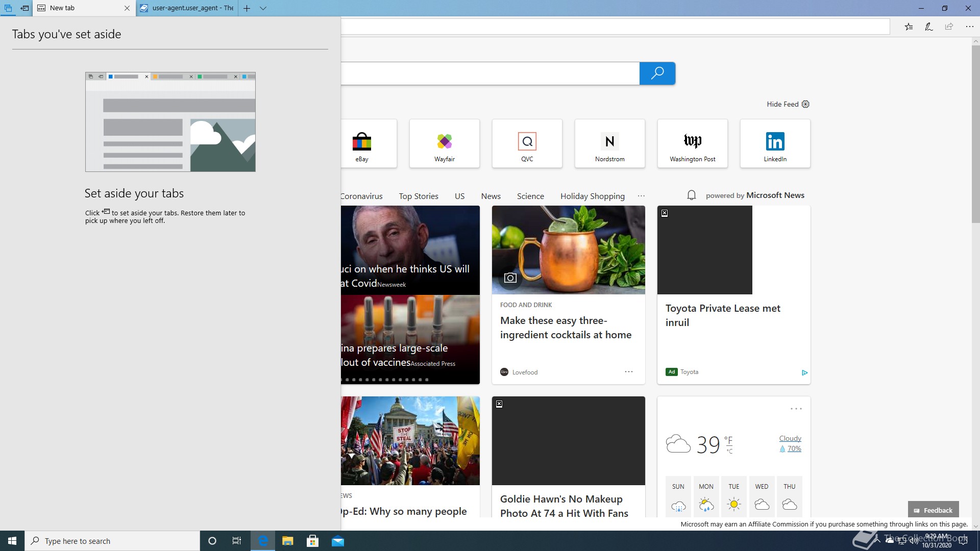Select the Coronavirus feed tab
The width and height of the screenshot is (980, 551).
[361, 196]
